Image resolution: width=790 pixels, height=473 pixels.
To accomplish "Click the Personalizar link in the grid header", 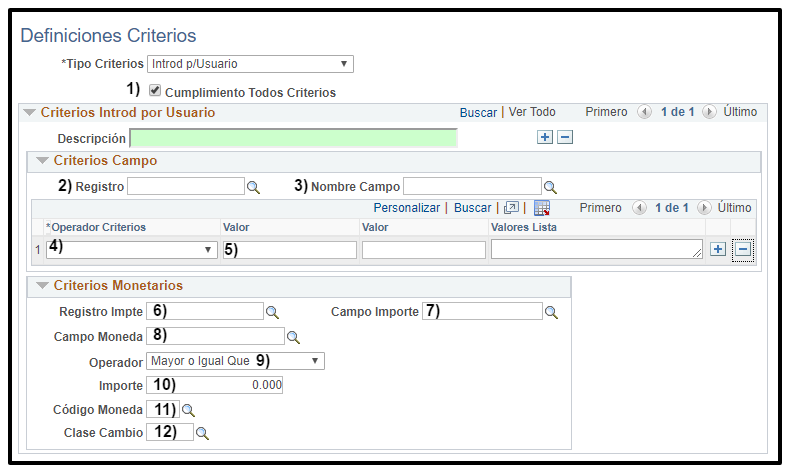I will tap(406, 208).
